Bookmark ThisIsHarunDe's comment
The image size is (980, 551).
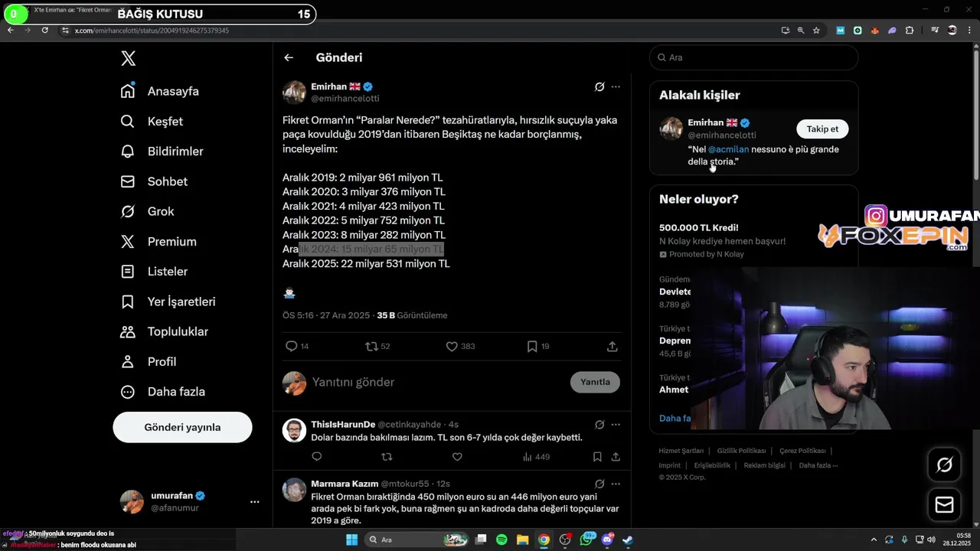[x=597, y=457]
